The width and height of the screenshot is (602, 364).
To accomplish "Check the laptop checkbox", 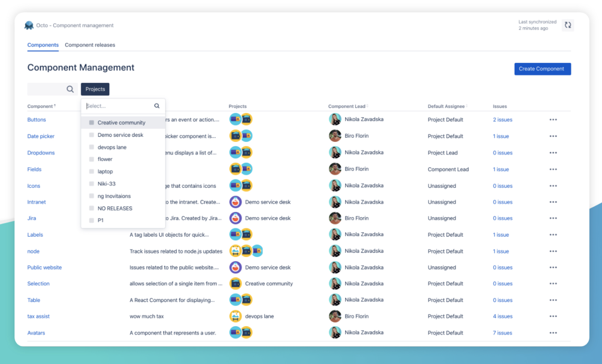I will click(91, 171).
